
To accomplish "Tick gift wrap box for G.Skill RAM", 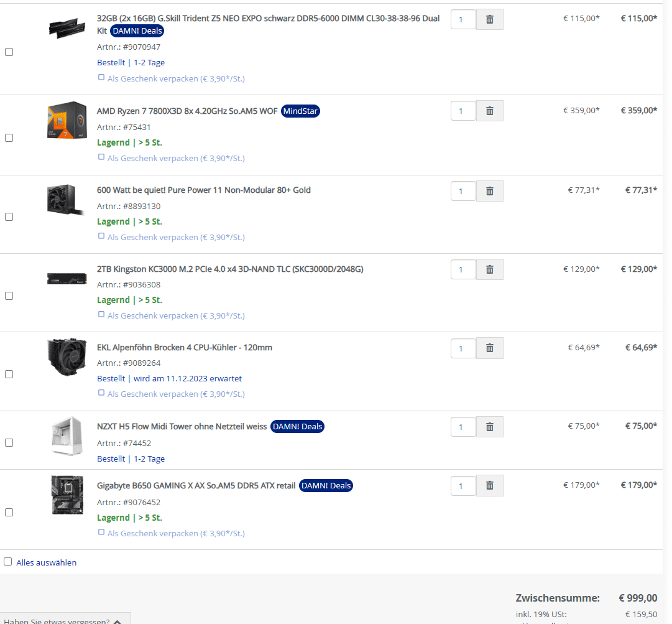I will 101,77.
